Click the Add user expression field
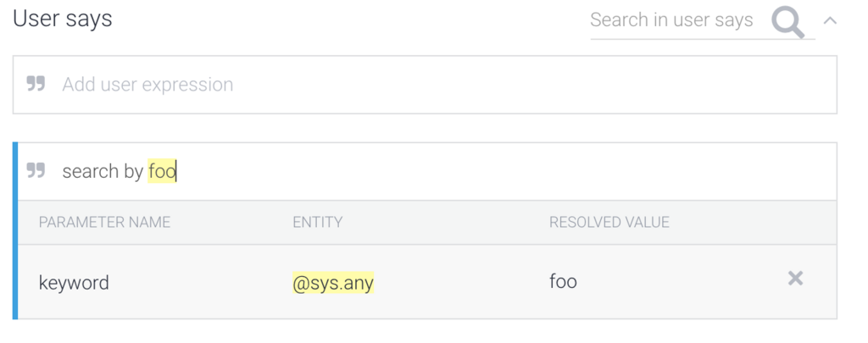This screenshot has height=343, width=868. tap(425, 85)
